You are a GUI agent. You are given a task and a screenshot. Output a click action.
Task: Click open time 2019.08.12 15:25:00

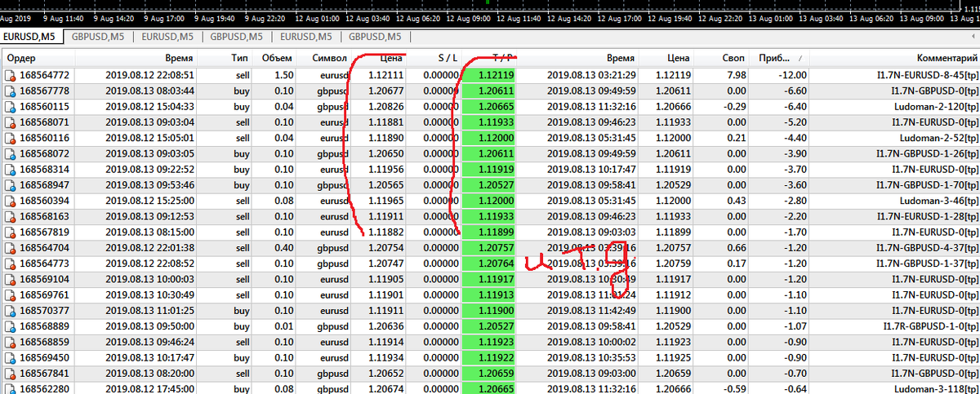(150, 201)
